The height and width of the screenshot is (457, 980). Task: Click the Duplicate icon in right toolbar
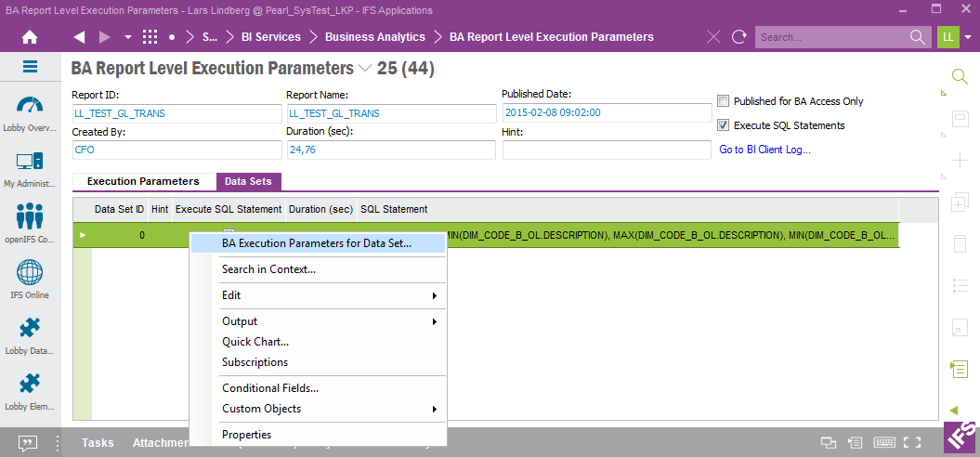coord(960,202)
